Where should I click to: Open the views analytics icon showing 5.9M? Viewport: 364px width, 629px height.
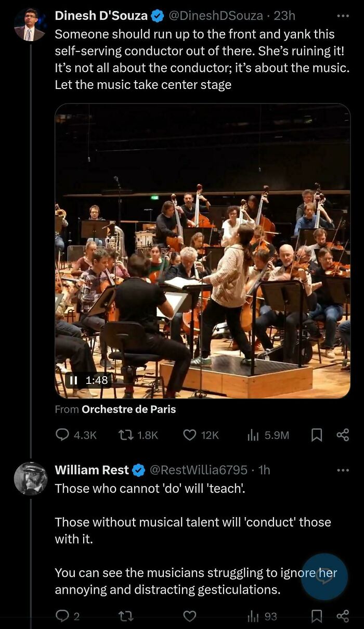[252, 435]
